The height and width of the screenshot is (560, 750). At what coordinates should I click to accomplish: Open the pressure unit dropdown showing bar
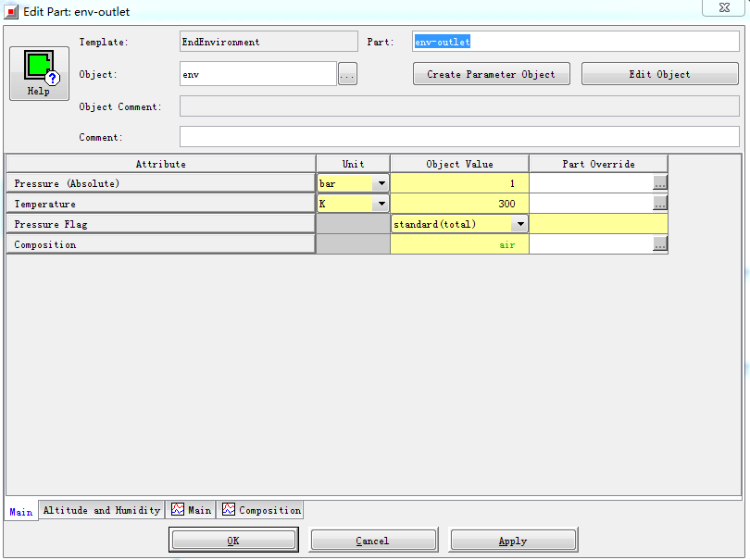tap(381, 183)
